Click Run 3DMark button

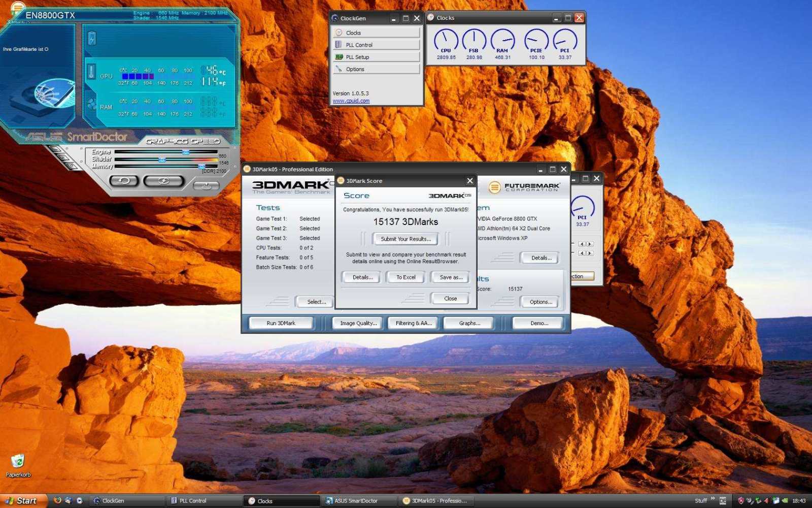pos(281,323)
